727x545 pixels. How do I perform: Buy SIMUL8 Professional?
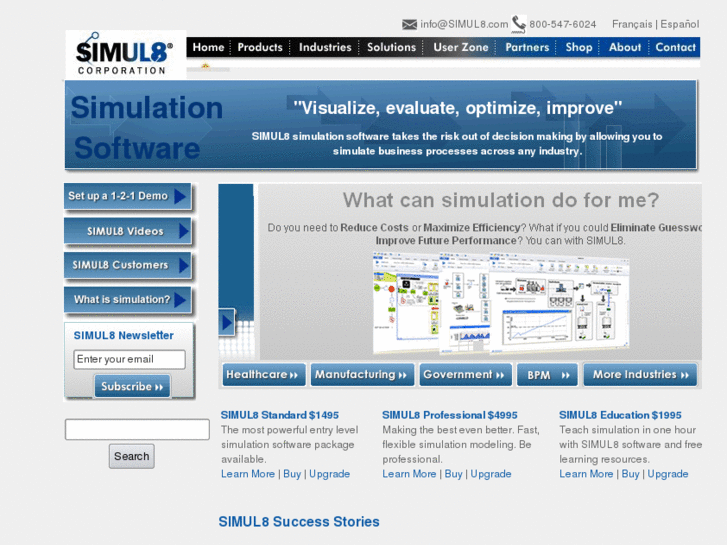click(x=453, y=474)
